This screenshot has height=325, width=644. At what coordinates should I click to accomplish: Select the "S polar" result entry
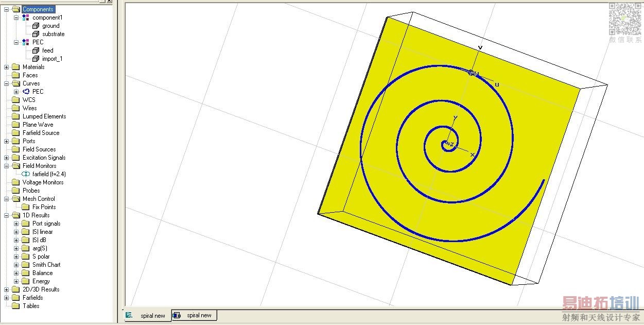[41, 256]
